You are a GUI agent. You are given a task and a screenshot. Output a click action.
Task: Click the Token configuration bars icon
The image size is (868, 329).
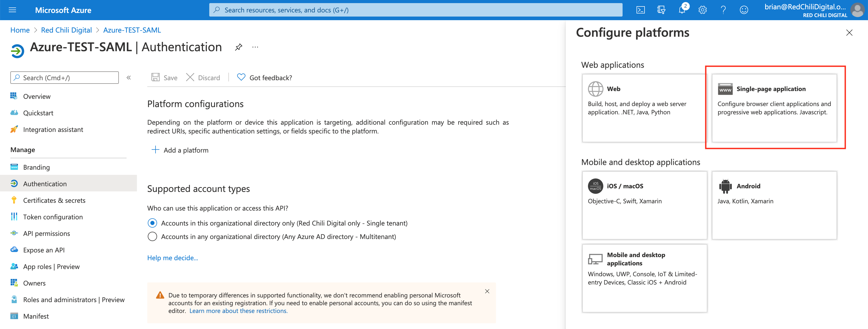coord(14,217)
